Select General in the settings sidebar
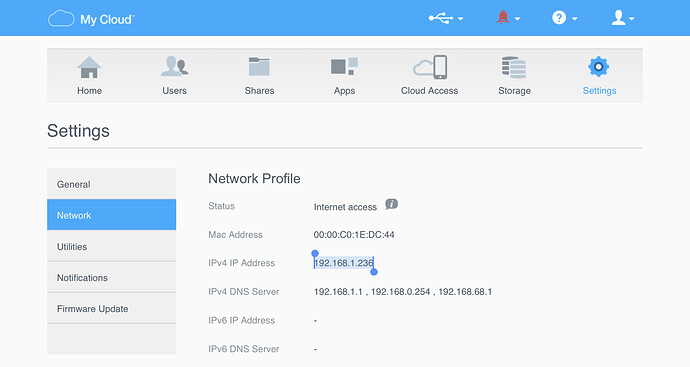 click(x=111, y=184)
